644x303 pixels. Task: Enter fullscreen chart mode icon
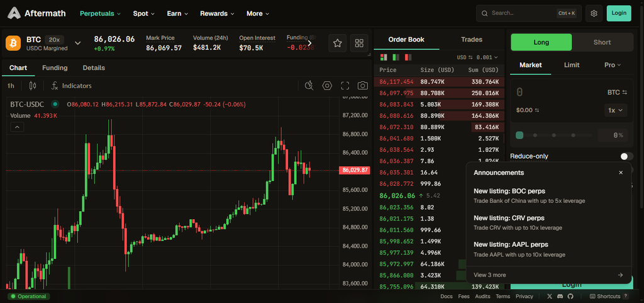345,86
